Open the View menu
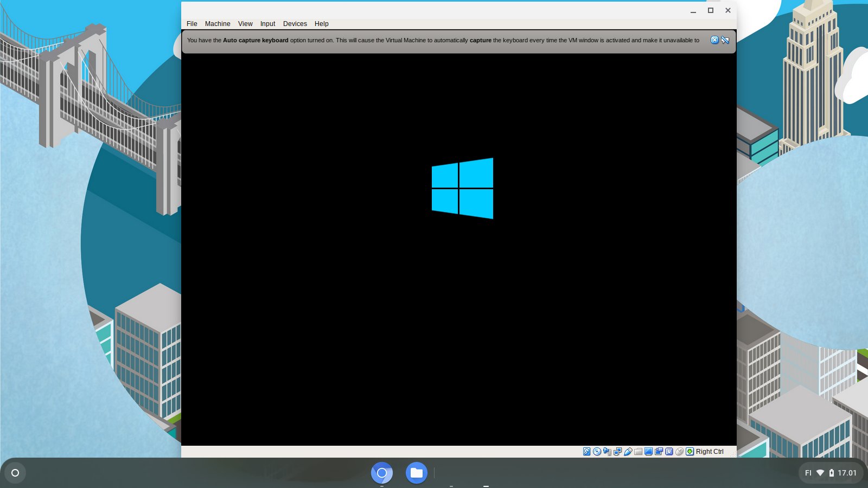Image resolution: width=868 pixels, height=488 pixels. click(245, 24)
